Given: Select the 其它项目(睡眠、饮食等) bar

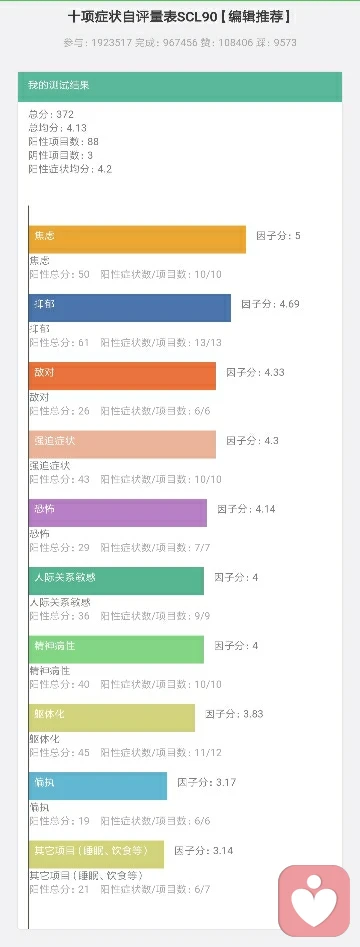Looking at the screenshot, I should tap(96, 853).
